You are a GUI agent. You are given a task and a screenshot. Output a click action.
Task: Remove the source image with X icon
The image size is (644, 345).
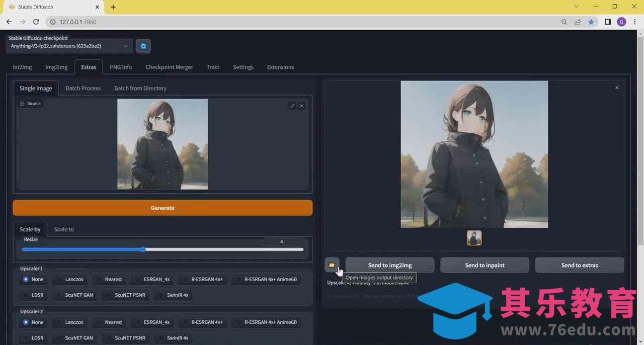tap(302, 106)
